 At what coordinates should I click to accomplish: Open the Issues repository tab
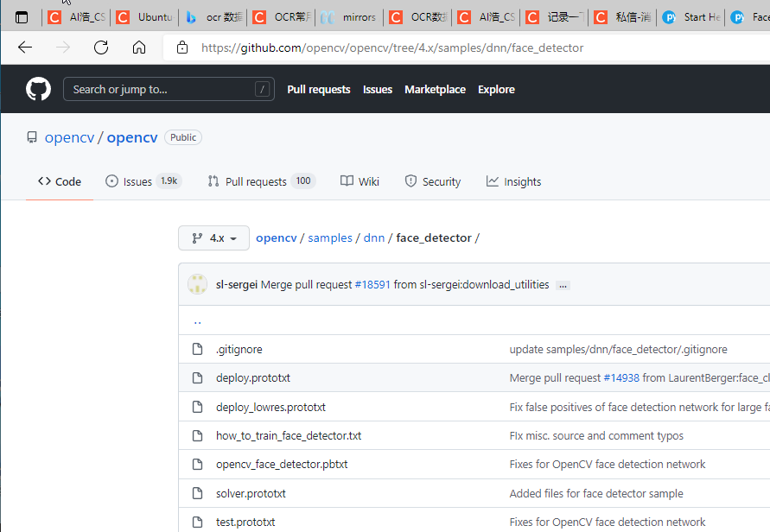[x=143, y=181]
